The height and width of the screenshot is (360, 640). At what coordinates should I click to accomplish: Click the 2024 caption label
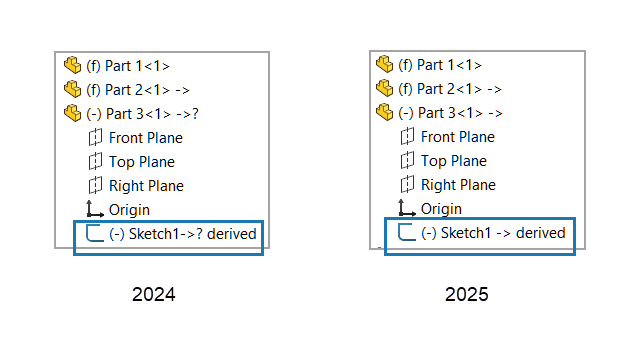pyautogui.click(x=153, y=294)
